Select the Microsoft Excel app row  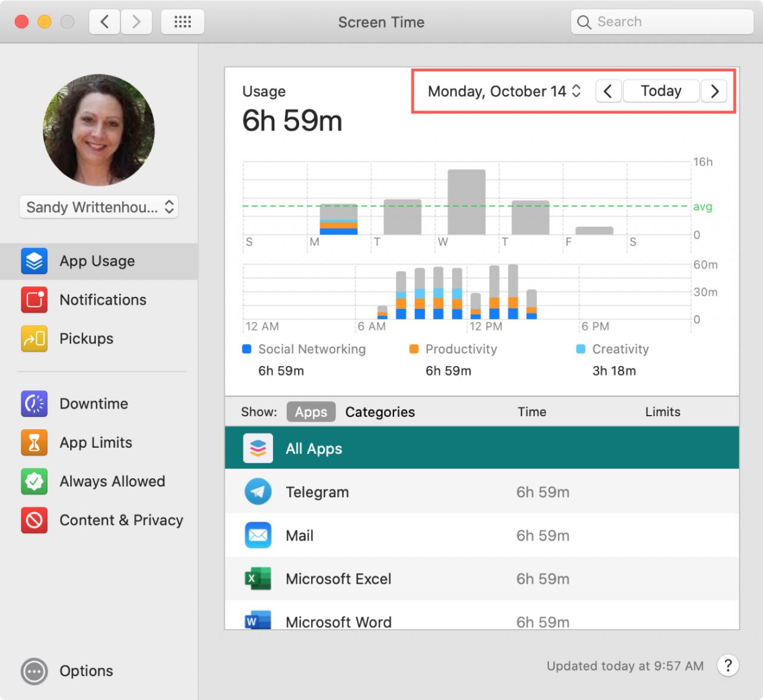click(x=482, y=579)
